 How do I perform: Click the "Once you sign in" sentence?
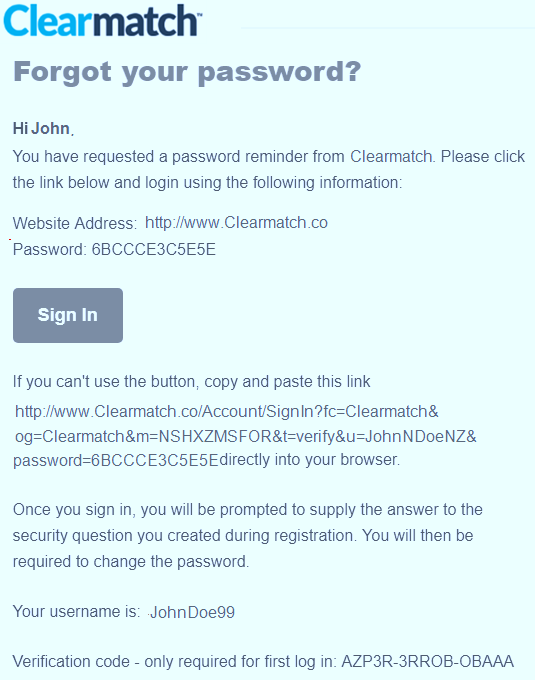tap(248, 510)
